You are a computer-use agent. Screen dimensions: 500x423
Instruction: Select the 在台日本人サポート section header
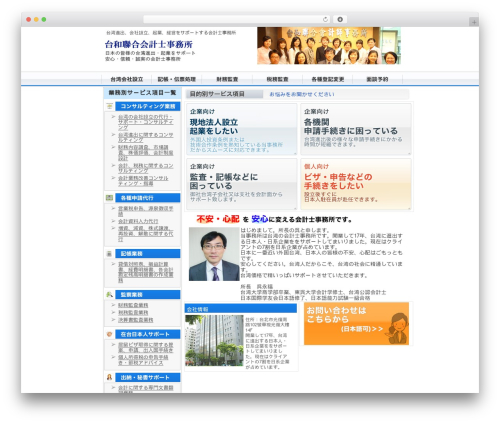click(148, 334)
